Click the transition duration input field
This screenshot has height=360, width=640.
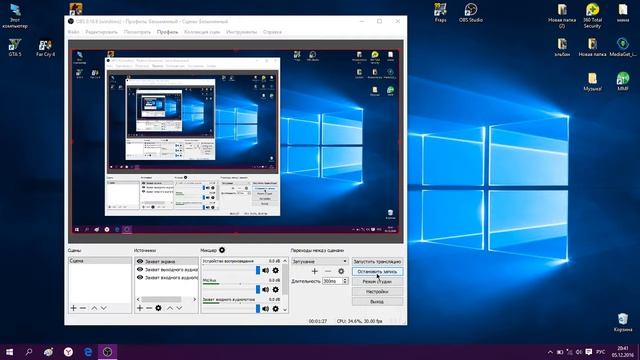click(332, 281)
